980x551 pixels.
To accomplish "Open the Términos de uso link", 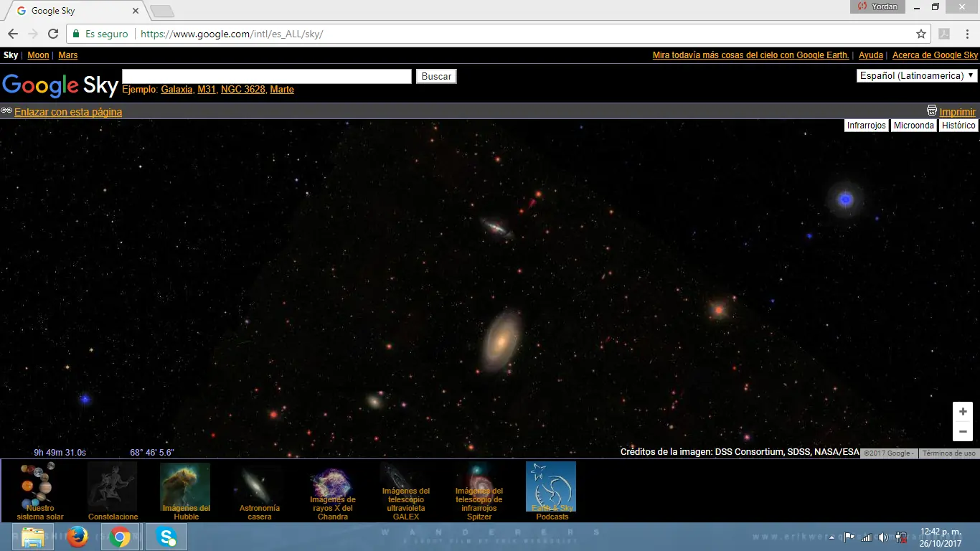I will coord(948,453).
